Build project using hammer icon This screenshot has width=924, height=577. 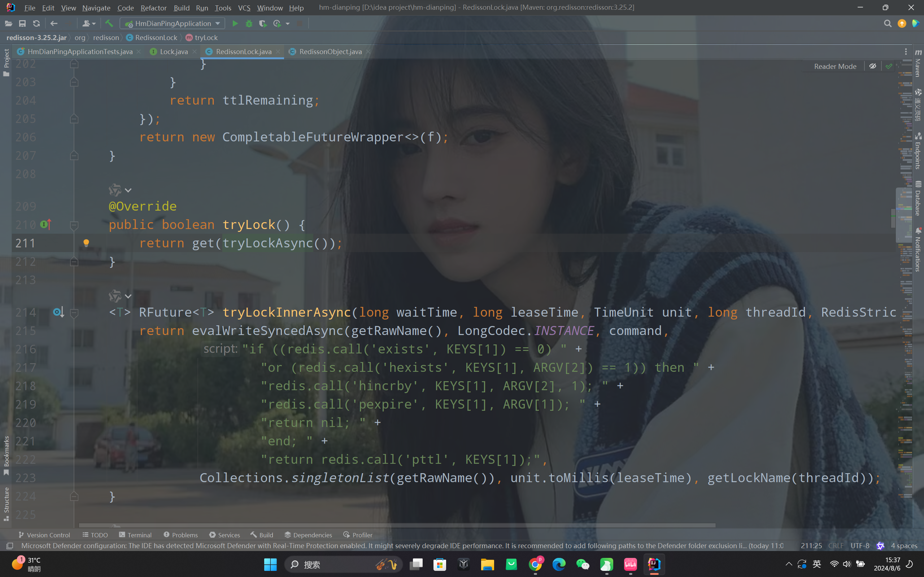109,24
